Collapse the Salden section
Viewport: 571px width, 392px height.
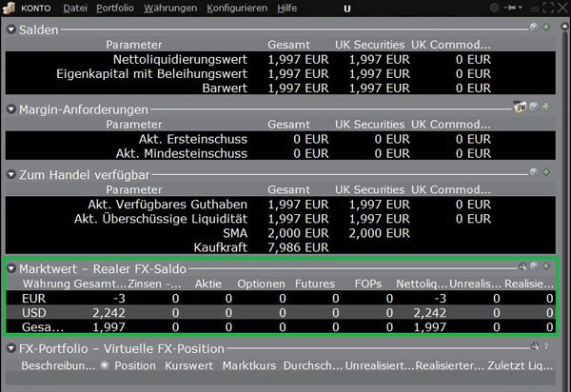coord(10,29)
